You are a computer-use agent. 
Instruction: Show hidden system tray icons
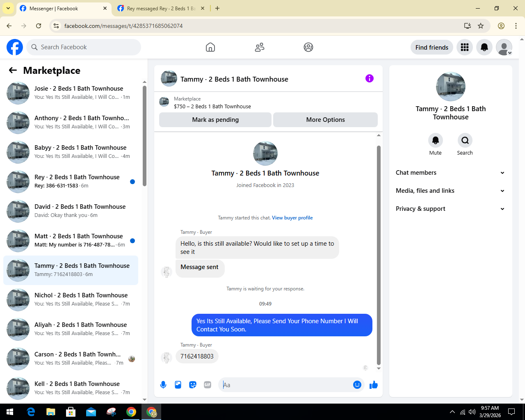(x=452, y=412)
